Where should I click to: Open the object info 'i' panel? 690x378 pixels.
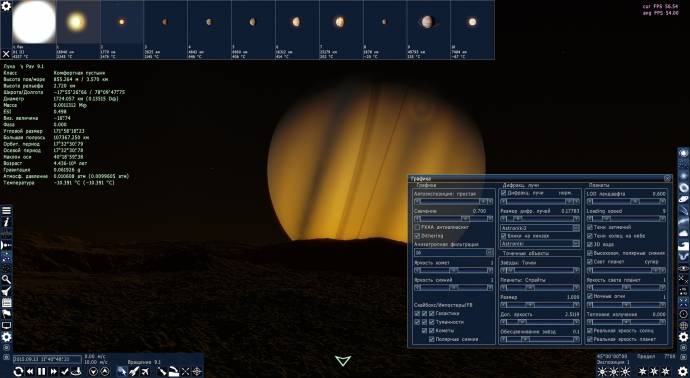point(6,222)
